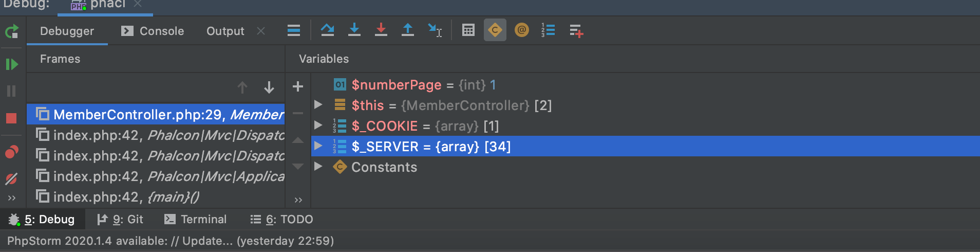Add a new watch with plus
This screenshot has width=980, height=252.
[x=298, y=86]
